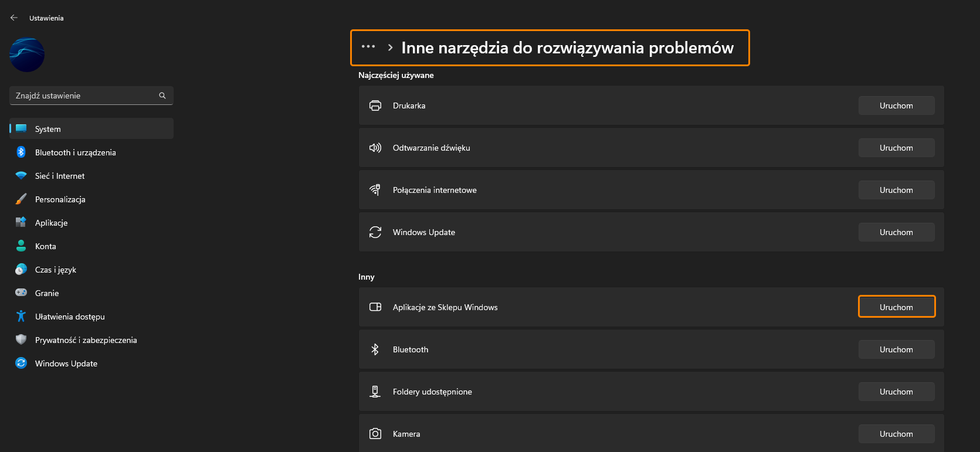Click the Personalizacja paintbrush icon
Screen dimensions: 980x452
[21, 199]
